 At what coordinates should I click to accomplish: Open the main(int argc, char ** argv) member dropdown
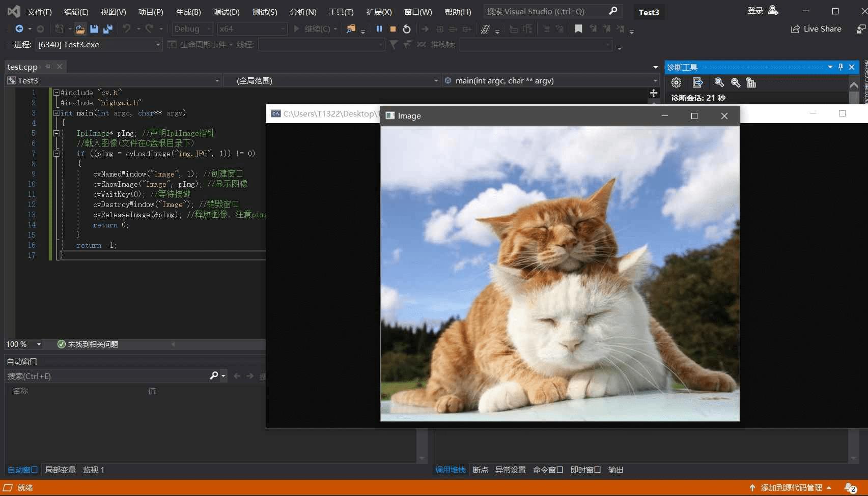point(551,81)
